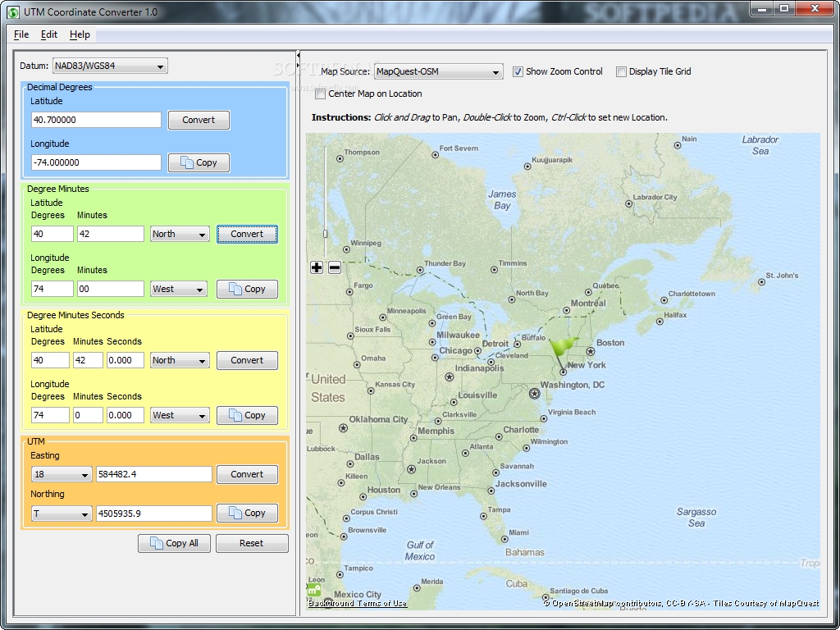The width and height of the screenshot is (840, 630).
Task: Click the Boston city marker on map
Action: [x=591, y=351]
